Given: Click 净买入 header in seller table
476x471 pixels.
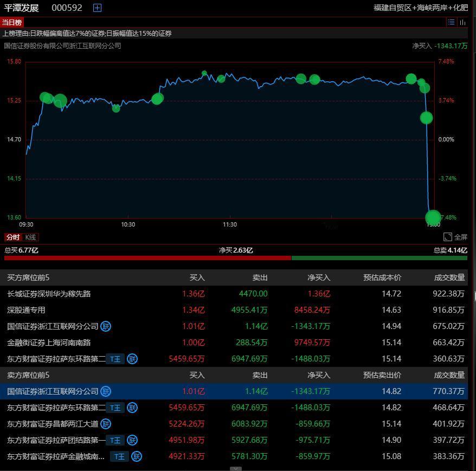Looking at the screenshot, I should [x=319, y=375].
